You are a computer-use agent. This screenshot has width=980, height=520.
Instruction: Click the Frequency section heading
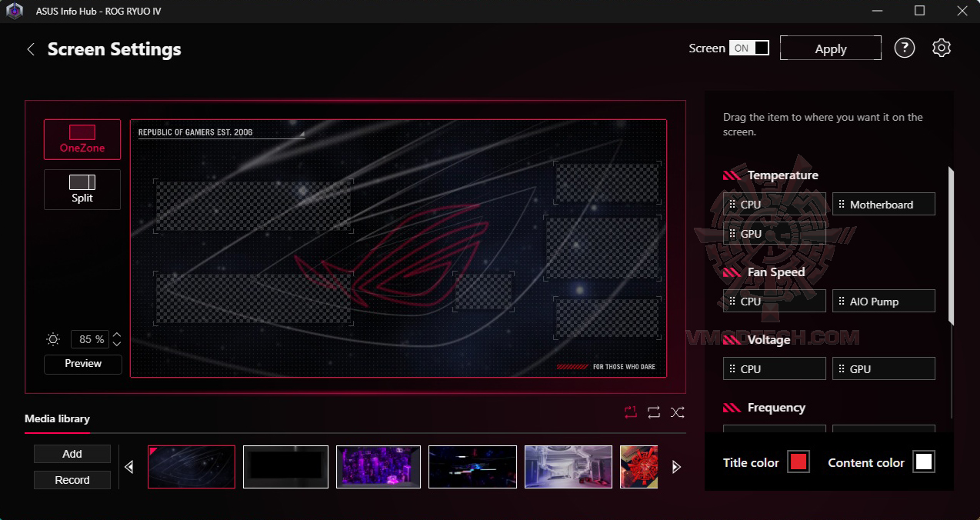pos(776,408)
